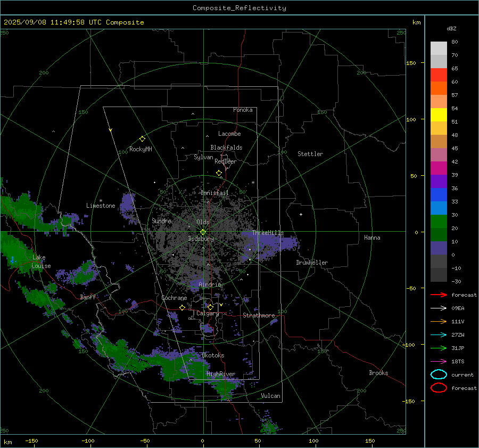Pick the slate purple 10 dBZ color swatch
This screenshot has height=448, width=479.
(439, 248)
